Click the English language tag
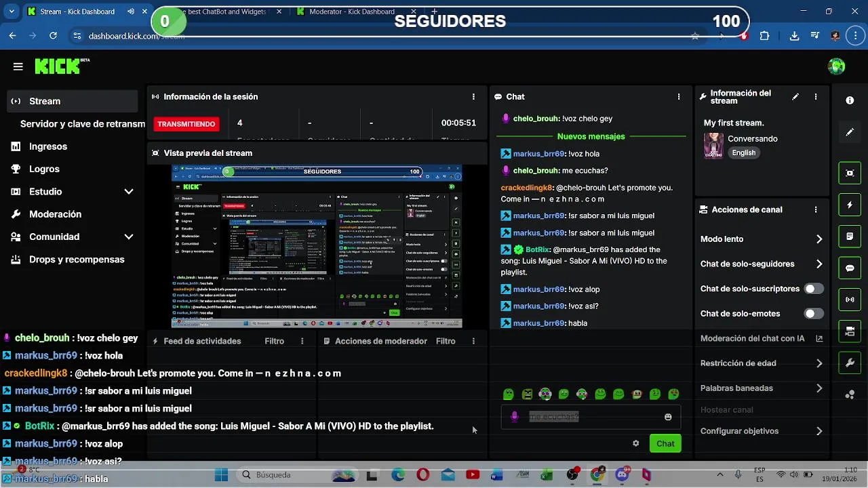 tap(743, 152)
